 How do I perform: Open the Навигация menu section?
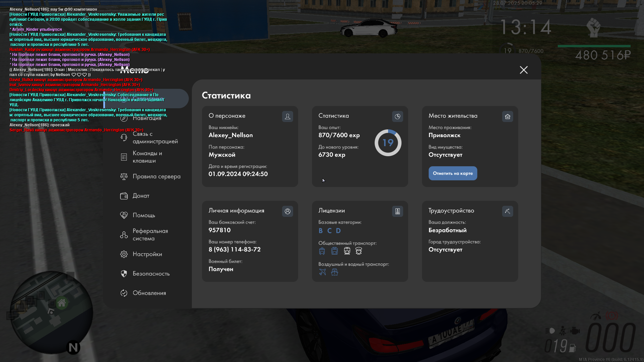[146, 118]
